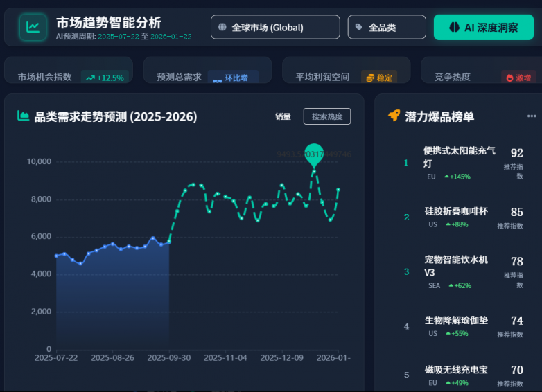Open the three-dot menu in 潜力爆品榜单
This screenshot has height=392, width=542.
tap(532, 116)
